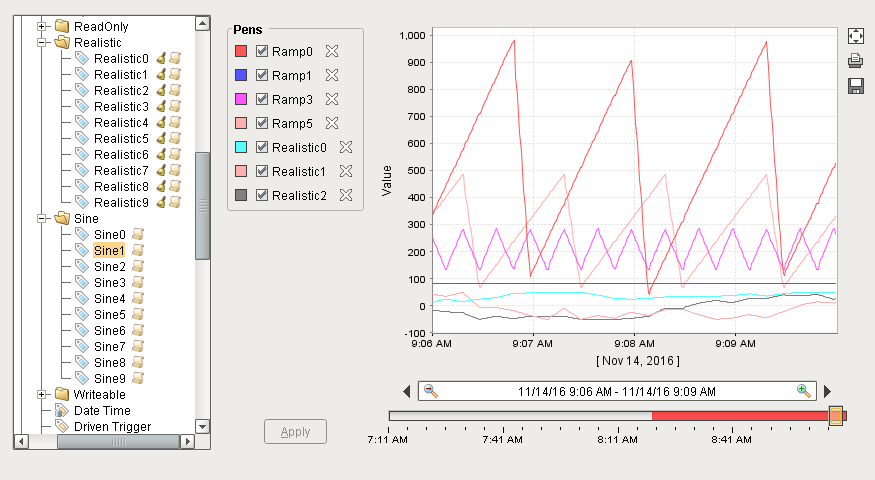Zoom in using the right magnifier icon
This screenshot has width=875, height=480.
(803, 391)
